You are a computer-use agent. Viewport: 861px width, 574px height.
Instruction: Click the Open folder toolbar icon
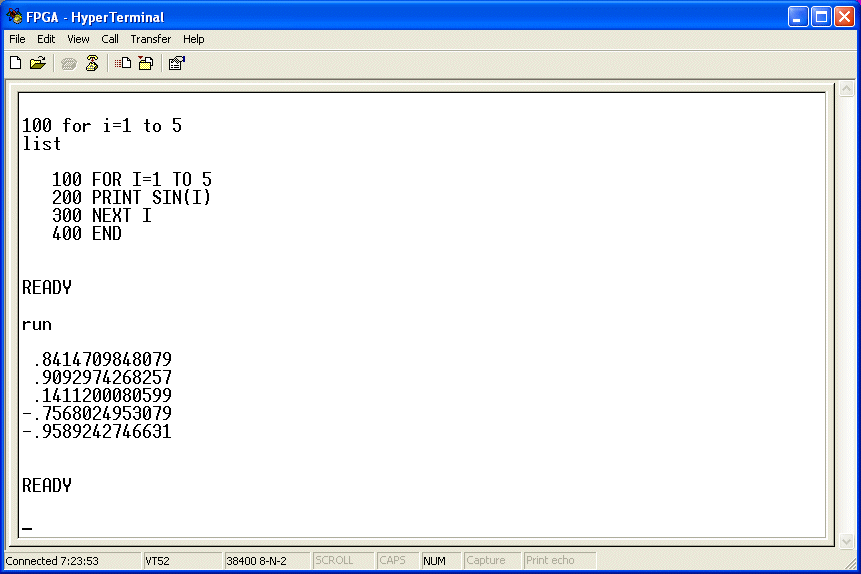point(38,63)
